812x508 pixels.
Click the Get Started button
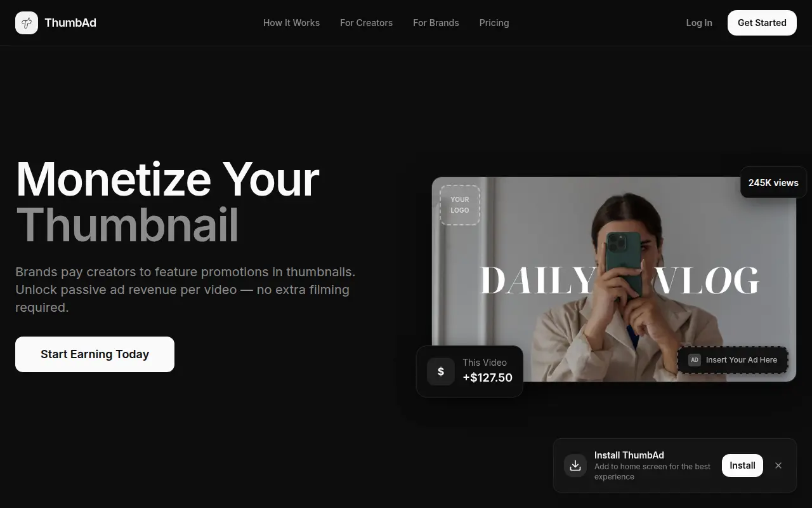[x=762, y=23]
